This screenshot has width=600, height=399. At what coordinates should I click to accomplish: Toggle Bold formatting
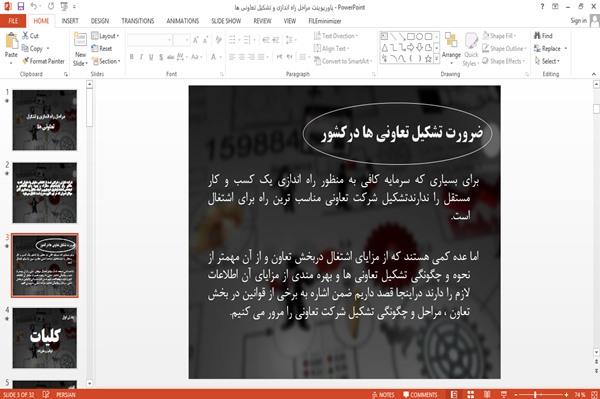(x=132, y=57)
